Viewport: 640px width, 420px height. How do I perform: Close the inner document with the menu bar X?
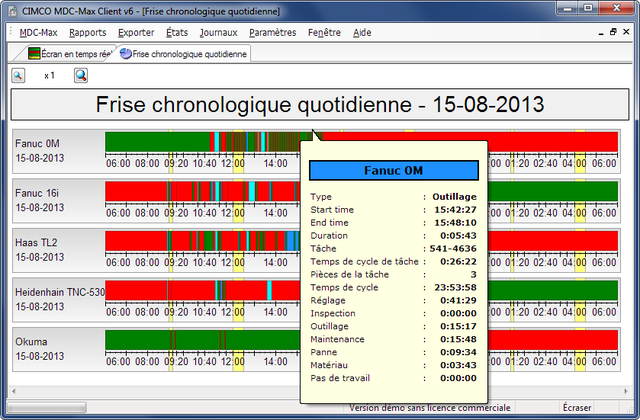click(x=626, y=32)
